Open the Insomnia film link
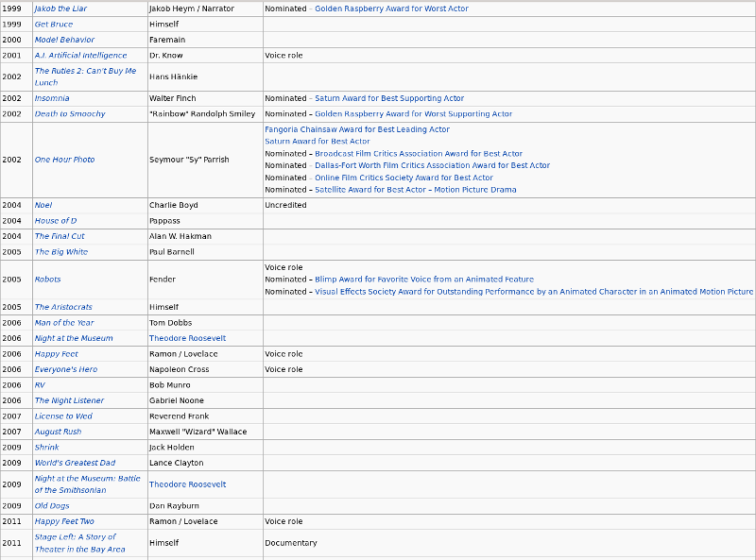 tap(52, 98)
